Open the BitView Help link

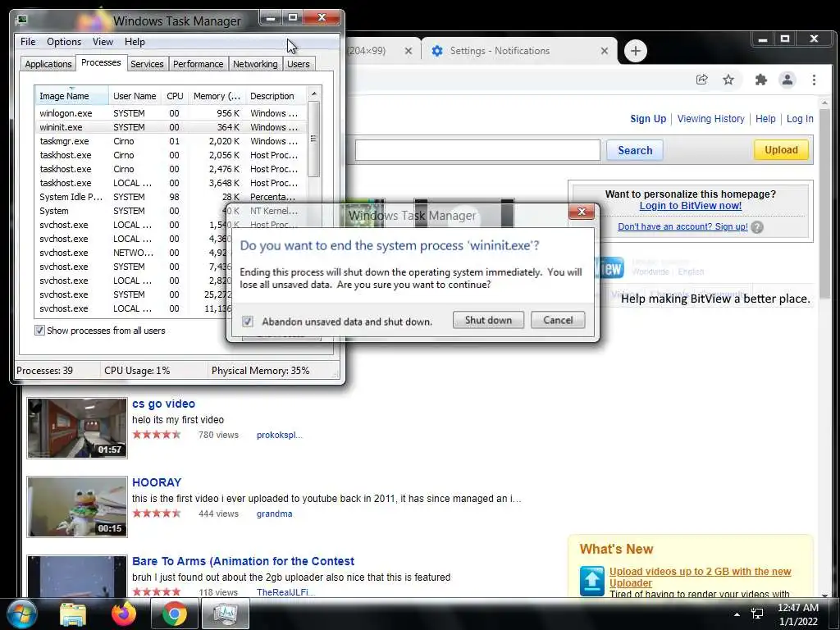click(765, 119)
